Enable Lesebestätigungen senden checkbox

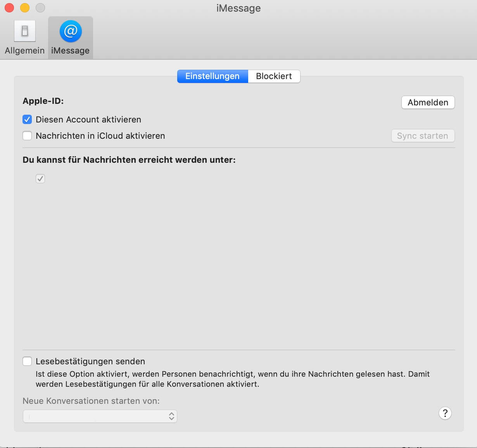tap(27, 361)
